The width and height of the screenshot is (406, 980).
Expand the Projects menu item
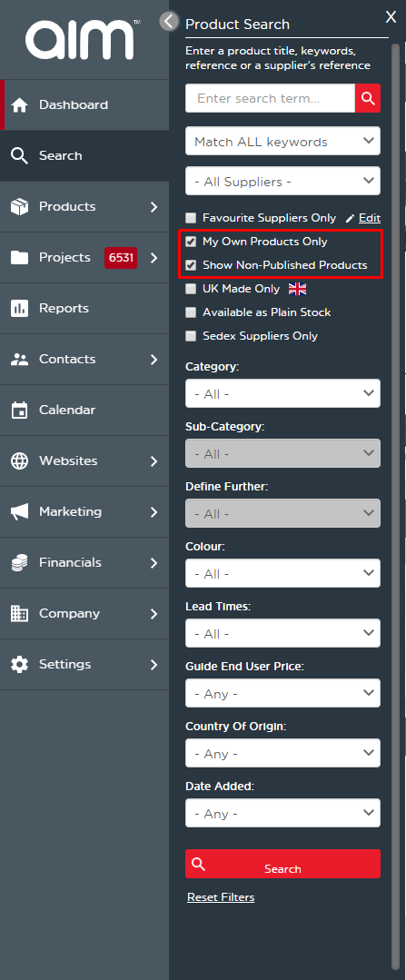coord(84,258)
